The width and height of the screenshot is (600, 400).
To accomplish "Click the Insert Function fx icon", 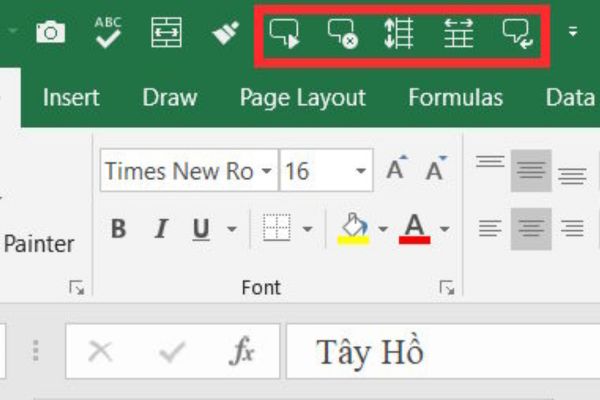I will [x=242, y=351].
